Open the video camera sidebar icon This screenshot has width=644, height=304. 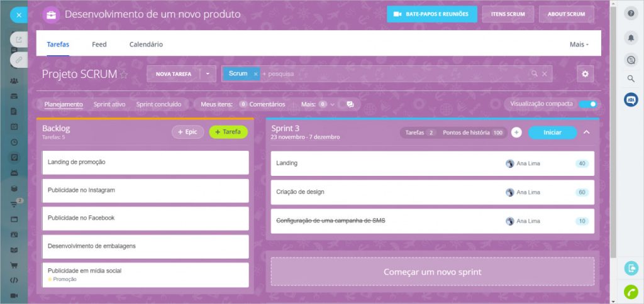point(14,296)
